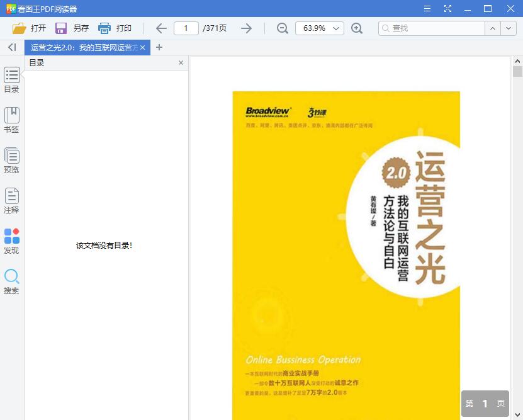
Task: Go to the next page arrow
Action: 246,28
